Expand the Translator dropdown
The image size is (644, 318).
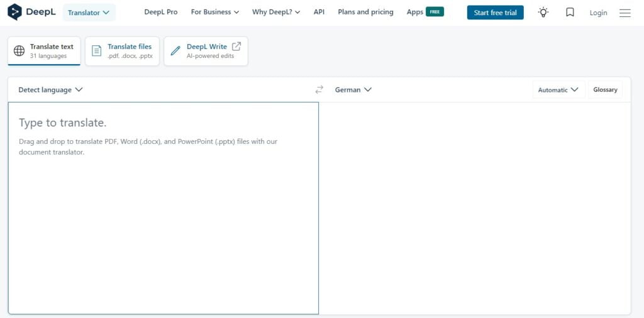point(89,13)
